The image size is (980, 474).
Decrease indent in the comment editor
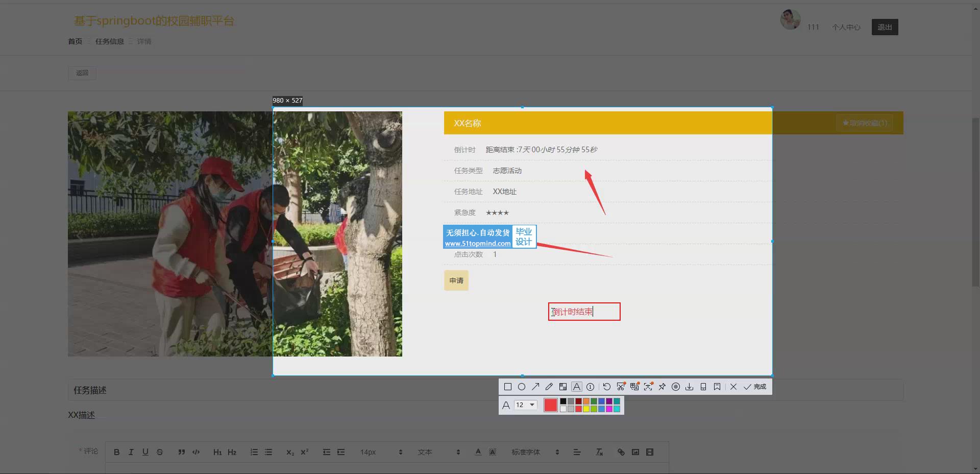point(326,452)
